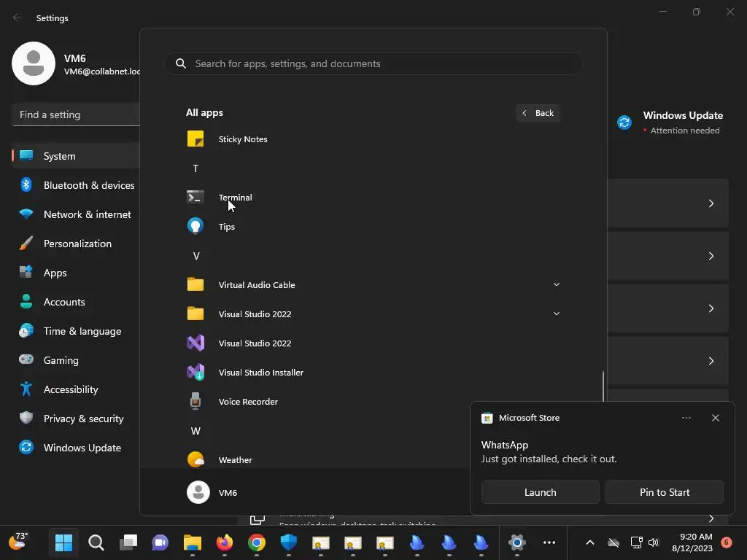Open Task View on taskbar
Image resolution: width=747 pixels, height=560 pixels.
click(x=128, y=542)
